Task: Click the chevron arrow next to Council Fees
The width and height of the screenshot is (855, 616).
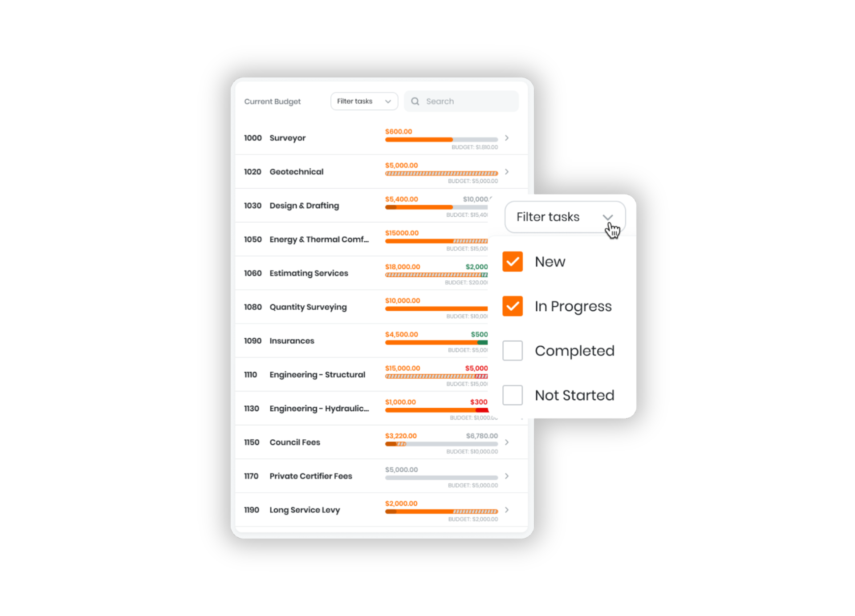Action: (x=509, y=442)
